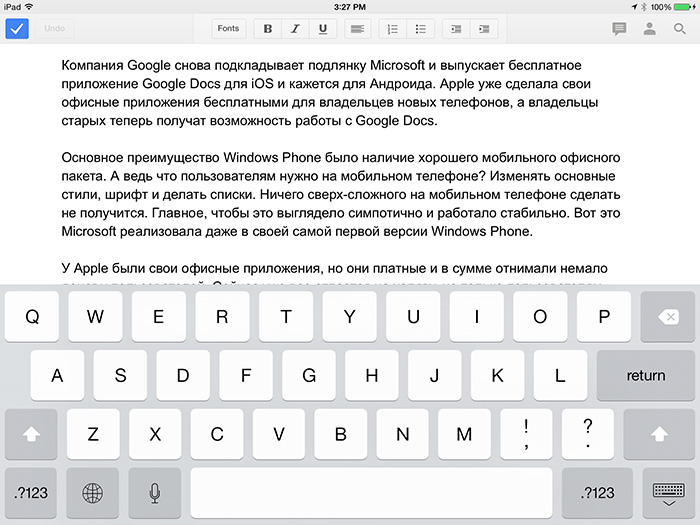Tap the Y key

coord(350,317)
